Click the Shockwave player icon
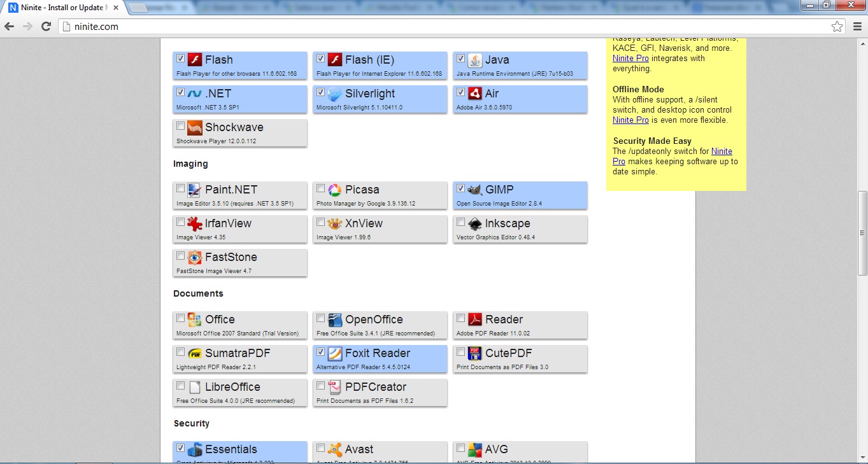This screenshot has width=868, height=464. (195, 127)
